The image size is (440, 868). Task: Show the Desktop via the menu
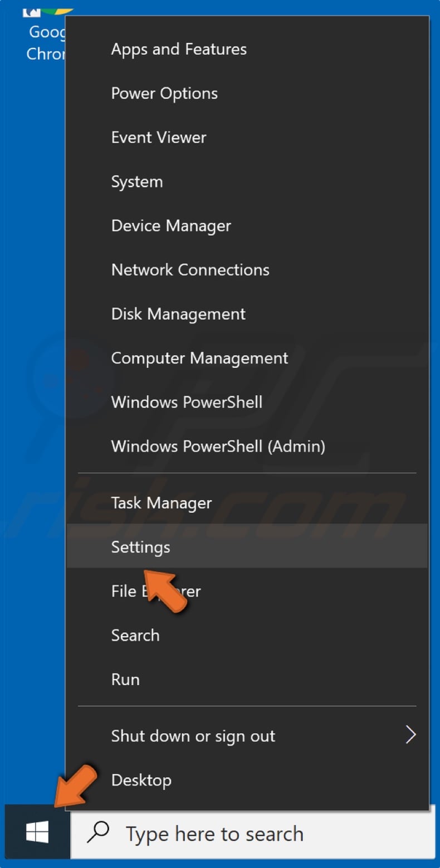[141, 780]
